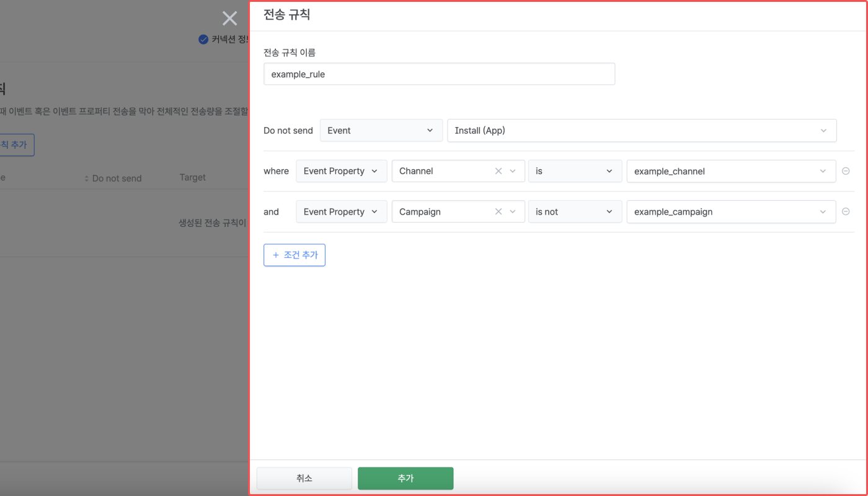This screenshot has height=496, width=868.
Task: Click the 'and' condition label
Action: [272, 211]
